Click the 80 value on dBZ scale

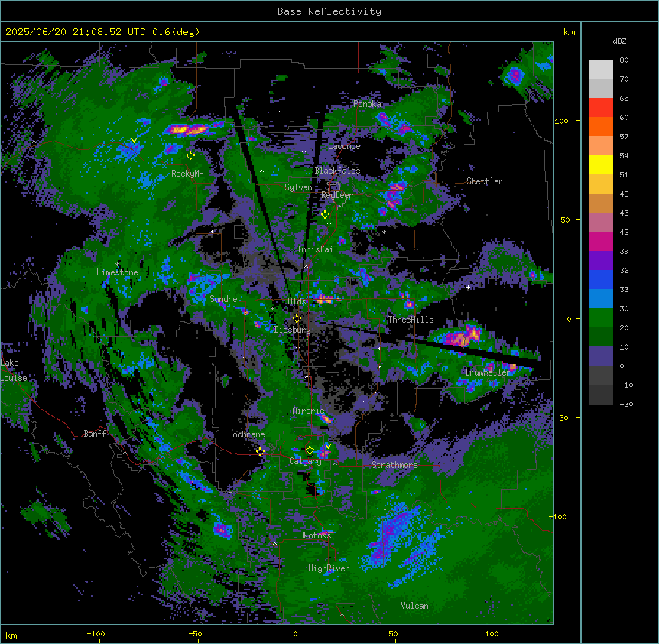click(624, 60)
